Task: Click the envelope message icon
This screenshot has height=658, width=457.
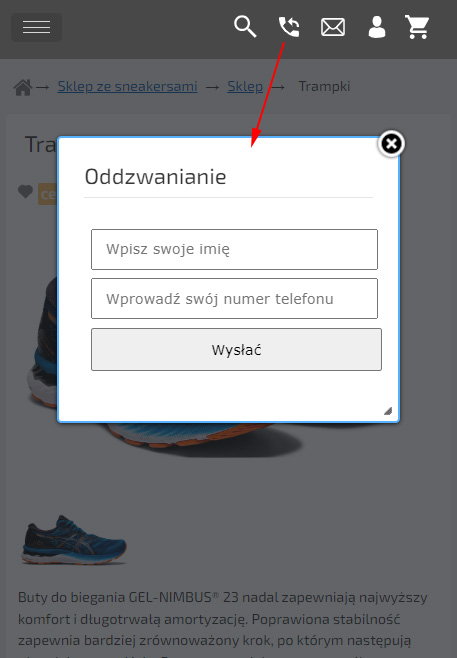Action: [x=333, y=27]
